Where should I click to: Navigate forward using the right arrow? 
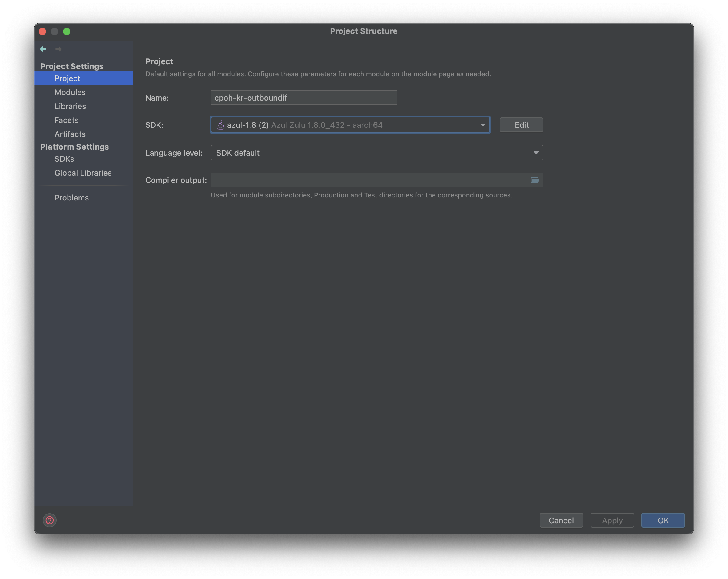click(58, 49)
